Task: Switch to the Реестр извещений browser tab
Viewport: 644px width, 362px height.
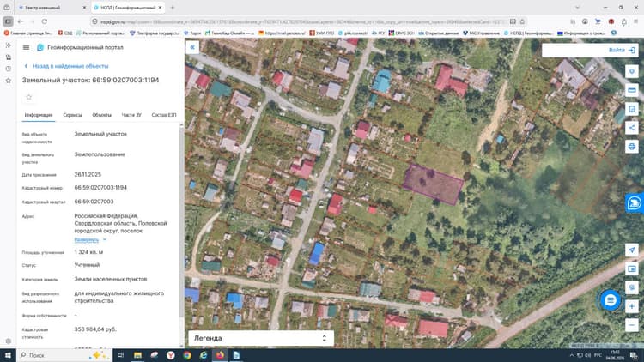Action: [x=52, y=8]
